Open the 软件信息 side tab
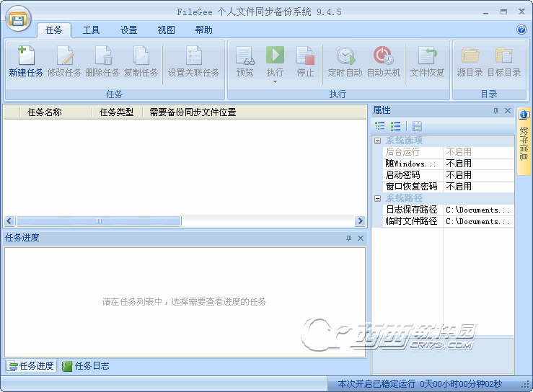Image resolution: width=533 pixels, height=392 pixels. point(524,141)
